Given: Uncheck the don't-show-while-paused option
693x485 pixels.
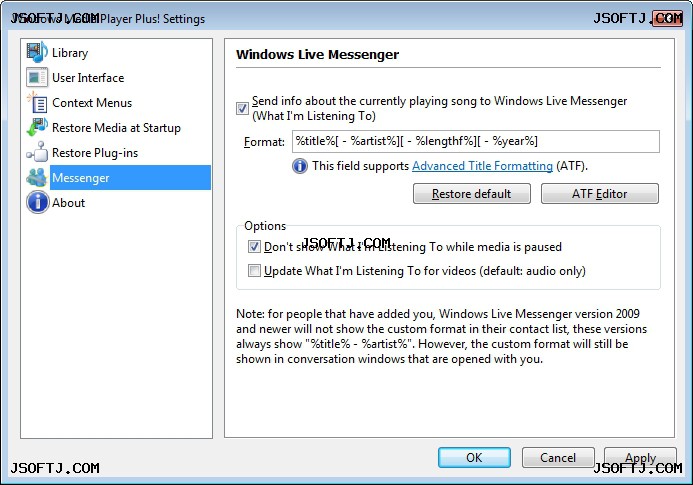Looking at the screenshot, I should pyautogui.click(x=254, y=246).
